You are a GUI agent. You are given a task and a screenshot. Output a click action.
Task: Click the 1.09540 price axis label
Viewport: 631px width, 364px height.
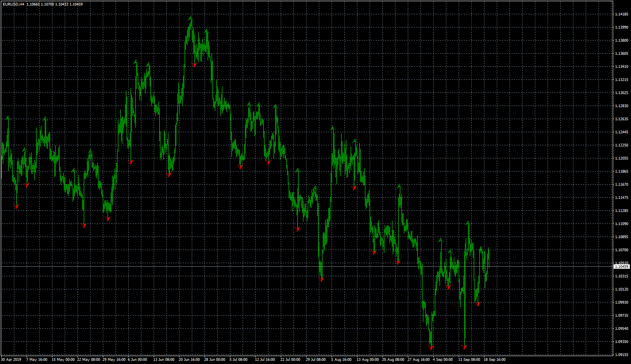click(621, 329)
